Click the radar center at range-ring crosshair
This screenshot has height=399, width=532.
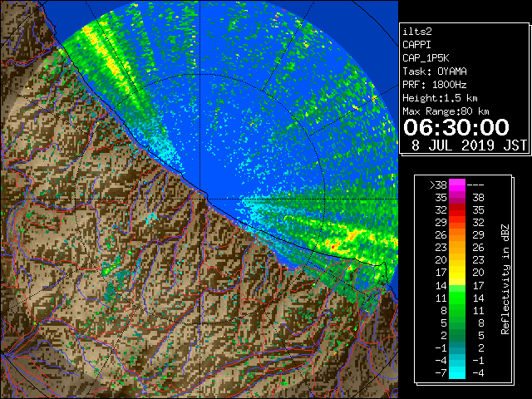(200, 199)
